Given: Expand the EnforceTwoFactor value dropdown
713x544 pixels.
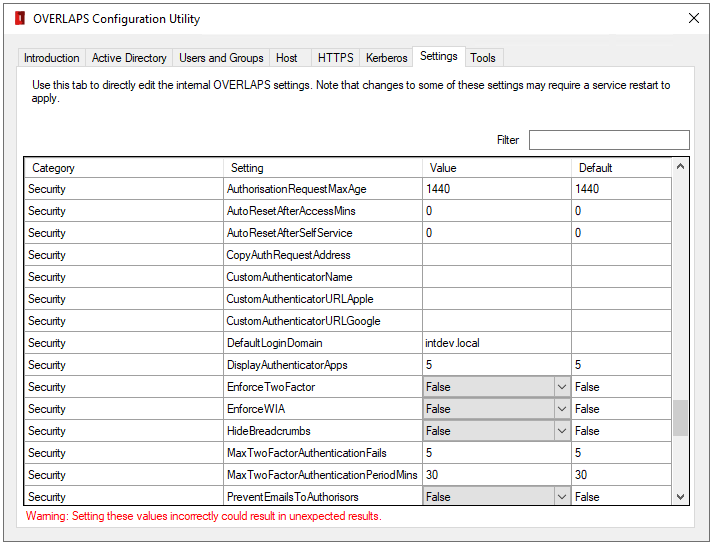Looking at the screenshot, I should pyautogui.click(x=562, y=387).
